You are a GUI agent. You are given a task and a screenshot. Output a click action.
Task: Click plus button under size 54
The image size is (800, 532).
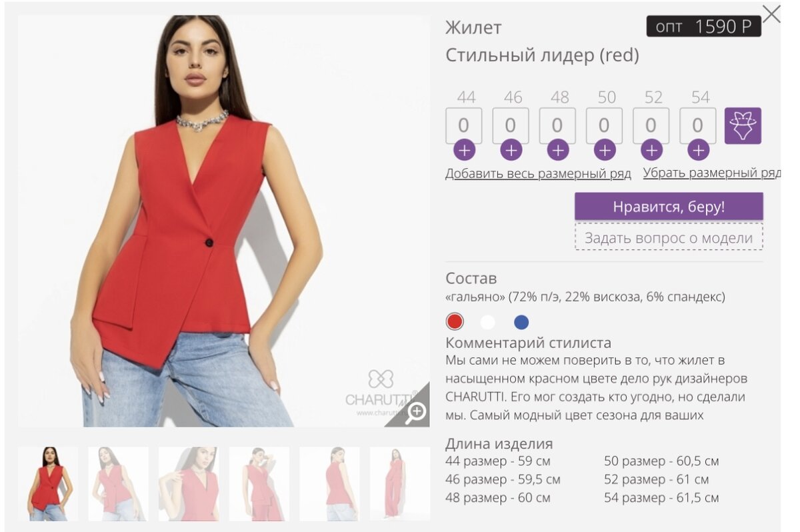click(698, 150)
